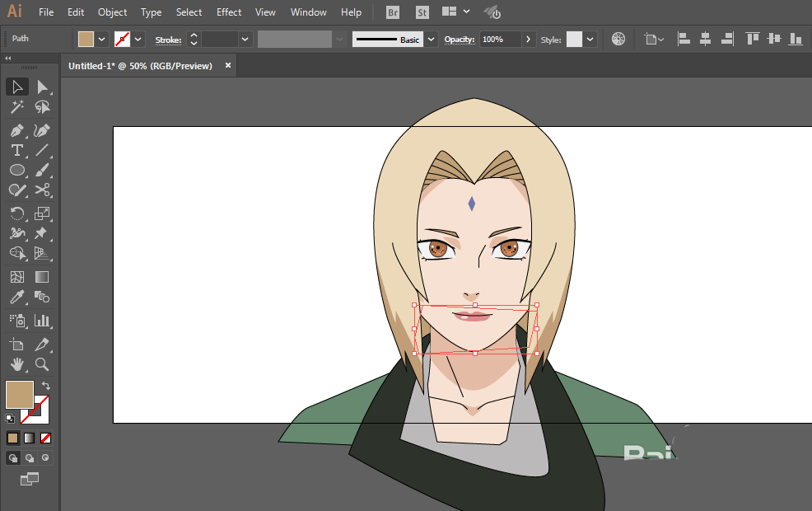
Task: Expand the opacity slider arrow
Action: point(528,40)
